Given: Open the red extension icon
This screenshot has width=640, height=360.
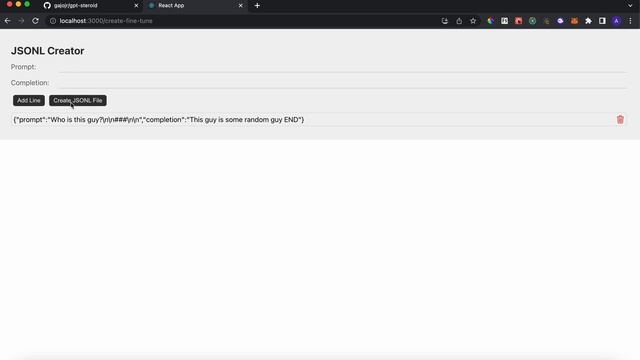Looking at the screenshot, I should pos(518,21).
